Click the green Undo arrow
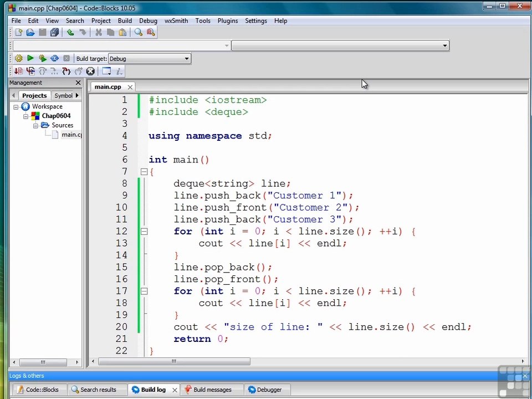The image size is (532, 399). (x=70, y=33)
